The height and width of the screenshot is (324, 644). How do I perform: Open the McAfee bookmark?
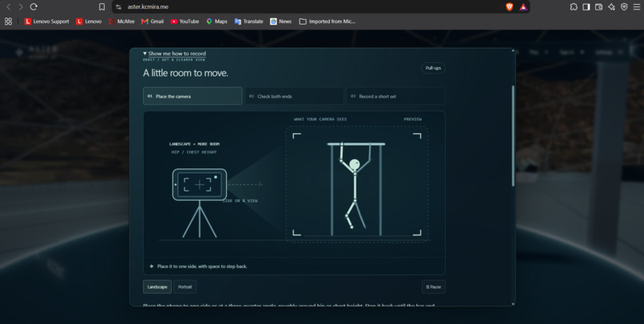121,22
